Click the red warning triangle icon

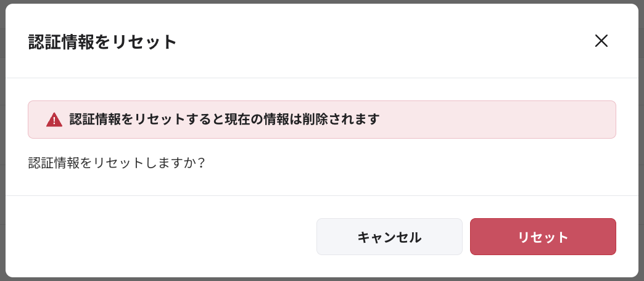coord(54,120)
